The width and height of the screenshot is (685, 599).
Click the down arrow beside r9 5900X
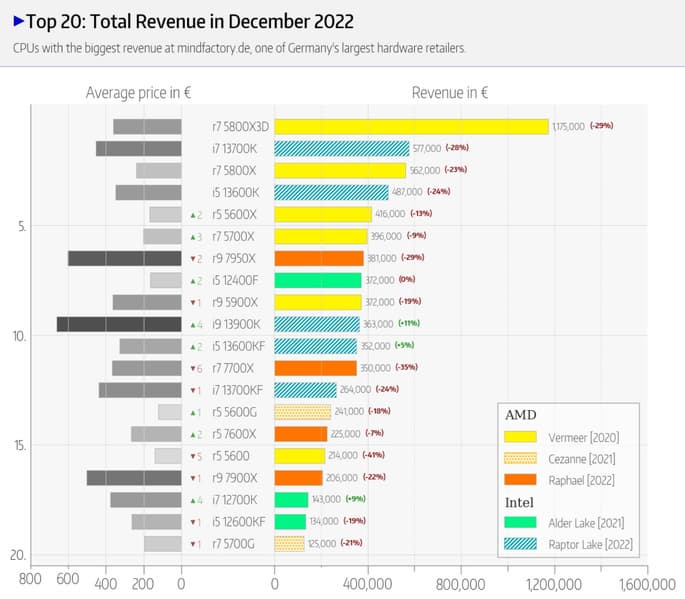(193, 303)
